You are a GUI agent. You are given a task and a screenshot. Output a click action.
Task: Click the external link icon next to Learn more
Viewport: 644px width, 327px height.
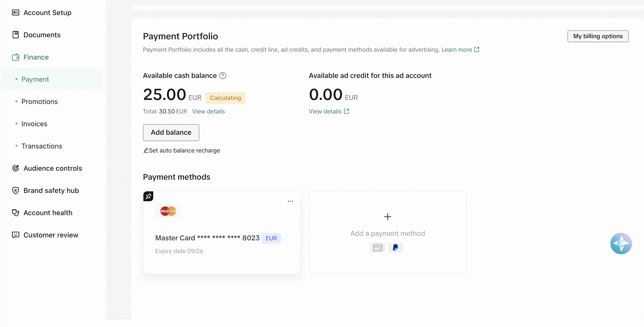pos(477,50)
